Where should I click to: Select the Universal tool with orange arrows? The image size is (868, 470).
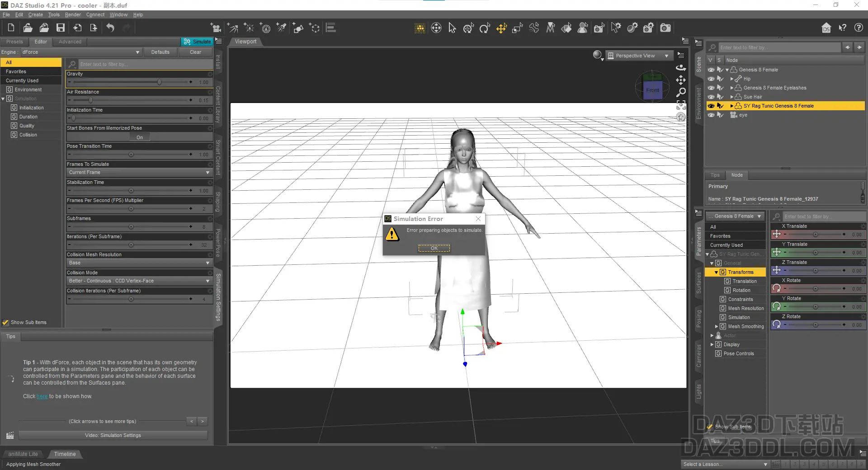[501, 28]
